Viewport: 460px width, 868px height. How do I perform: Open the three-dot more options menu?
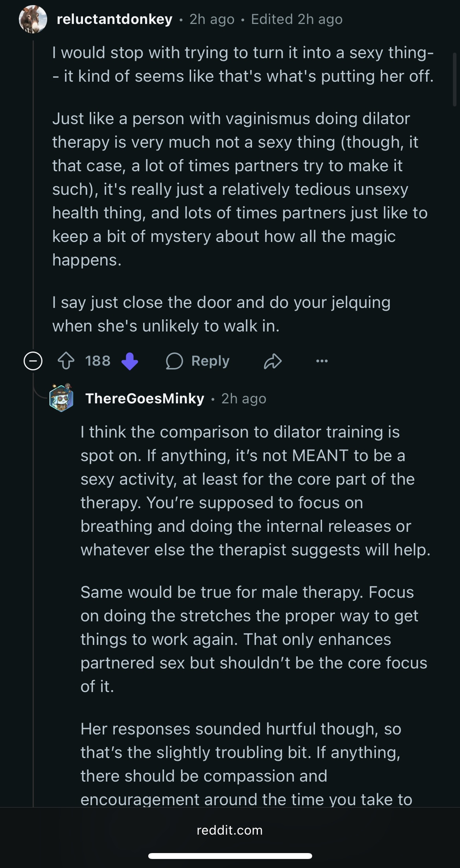tap(322, 361)
